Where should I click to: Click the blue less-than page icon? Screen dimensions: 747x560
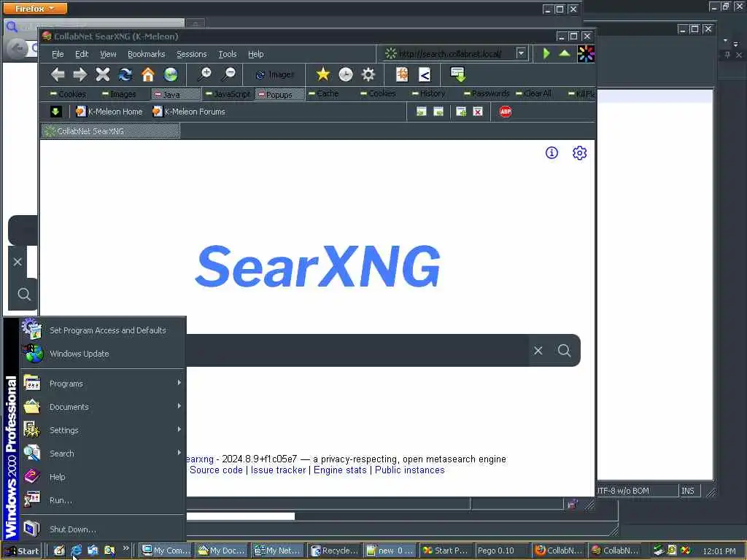425,74
